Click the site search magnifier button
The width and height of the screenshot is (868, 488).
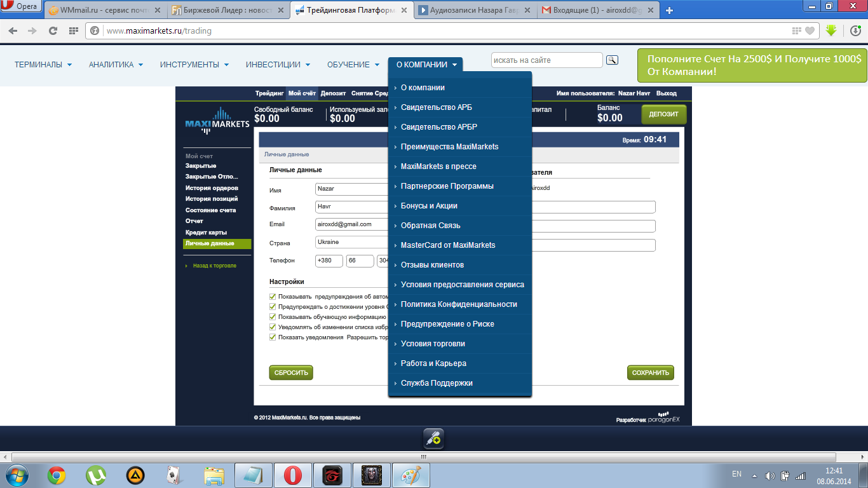[612, 60]
